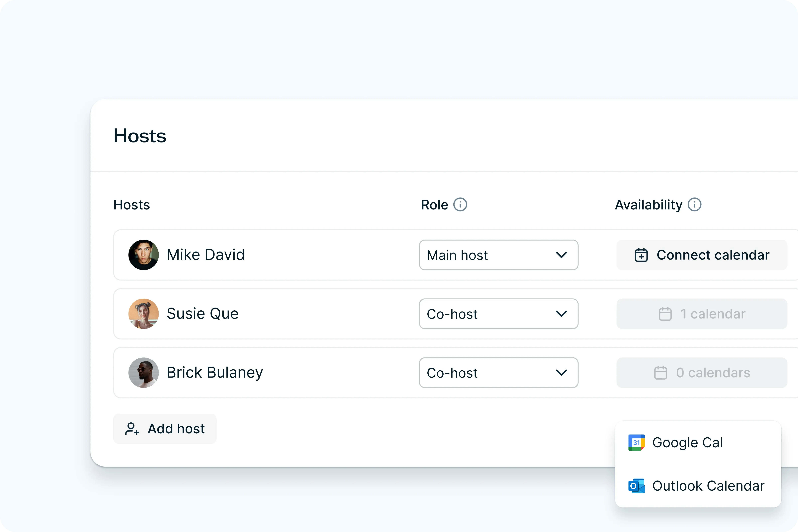Viewport: 798px width, 532px height.
Task: Expand Brick Bulaney's role dropdown chevron
Action: [x=561, y=373]
